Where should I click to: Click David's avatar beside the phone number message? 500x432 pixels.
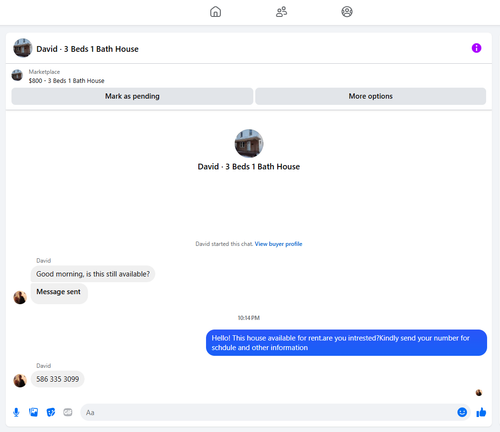[x=20, y=380]
